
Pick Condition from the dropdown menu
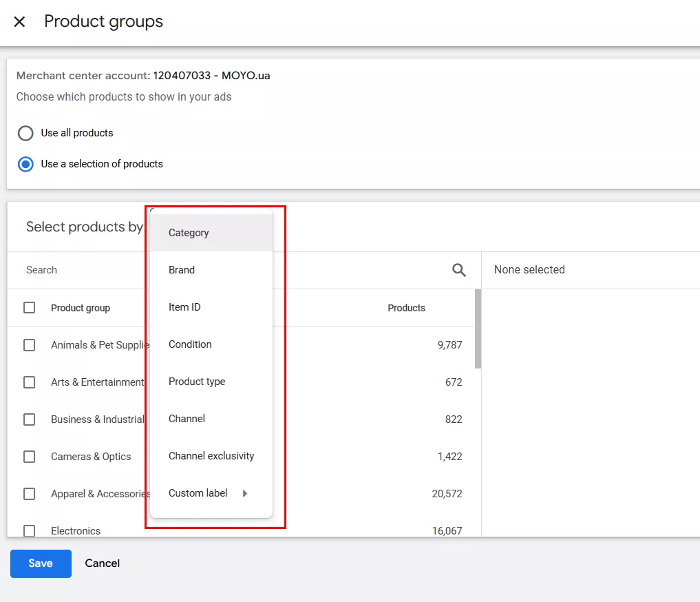click(x=190, y=344)
